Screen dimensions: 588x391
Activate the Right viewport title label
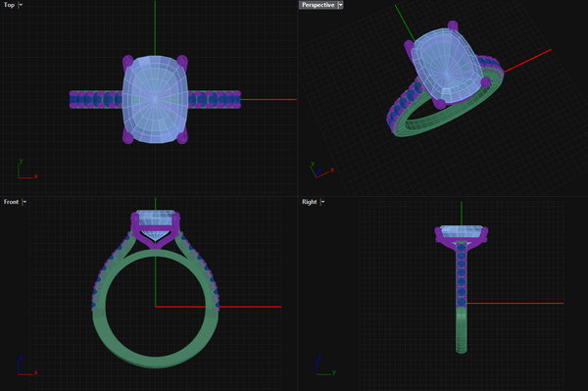click(310, 202)
